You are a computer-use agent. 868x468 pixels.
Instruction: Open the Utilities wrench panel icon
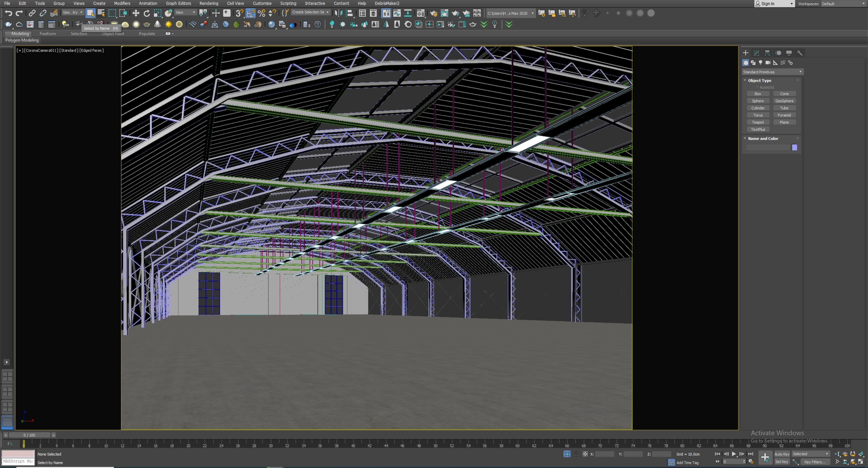click(800, 53)
